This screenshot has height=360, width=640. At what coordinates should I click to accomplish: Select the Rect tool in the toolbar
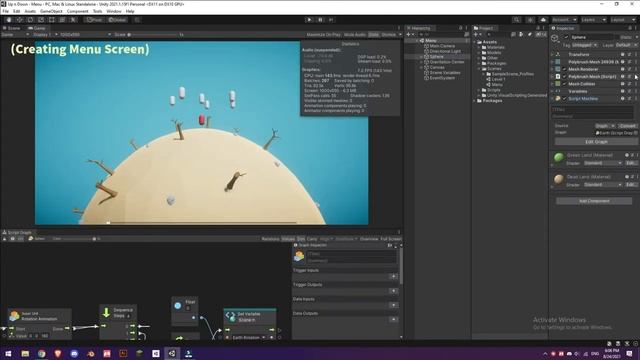(x=51, y=20)
